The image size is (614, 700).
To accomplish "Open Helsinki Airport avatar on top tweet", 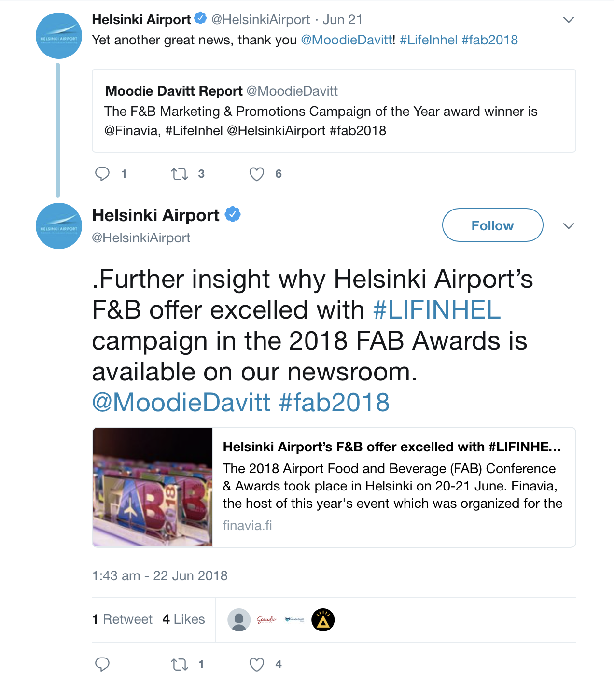I will click(x=59, y=36).
